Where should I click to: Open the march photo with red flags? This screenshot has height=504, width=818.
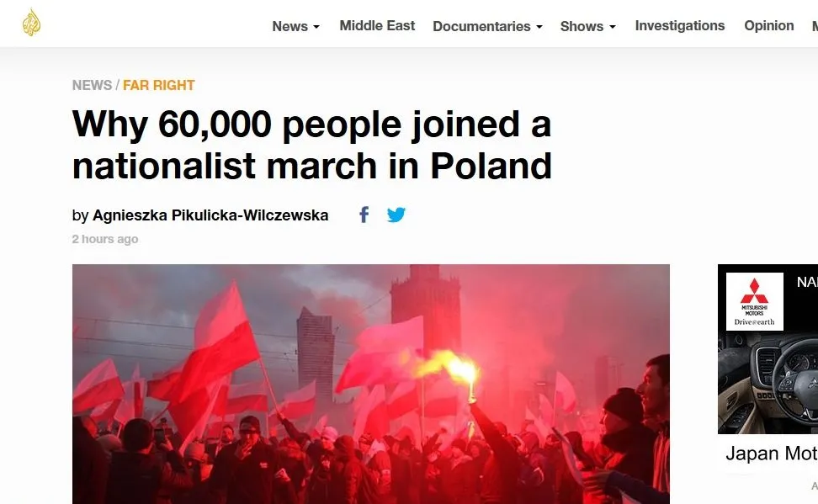(370, 384)
